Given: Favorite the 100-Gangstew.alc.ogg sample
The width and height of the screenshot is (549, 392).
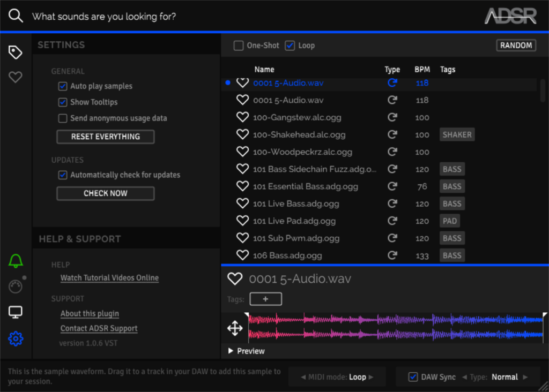Looking at the screenshot, I should tap(243, 117).
